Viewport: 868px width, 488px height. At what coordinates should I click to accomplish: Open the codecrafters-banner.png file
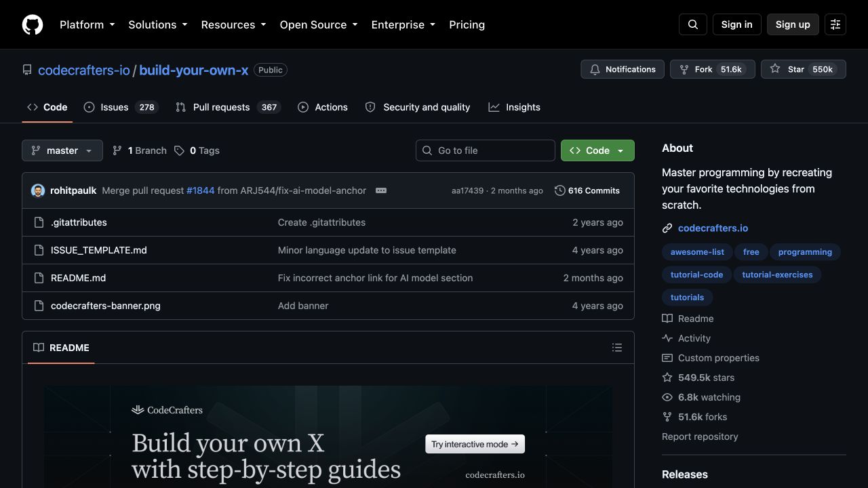106,306
